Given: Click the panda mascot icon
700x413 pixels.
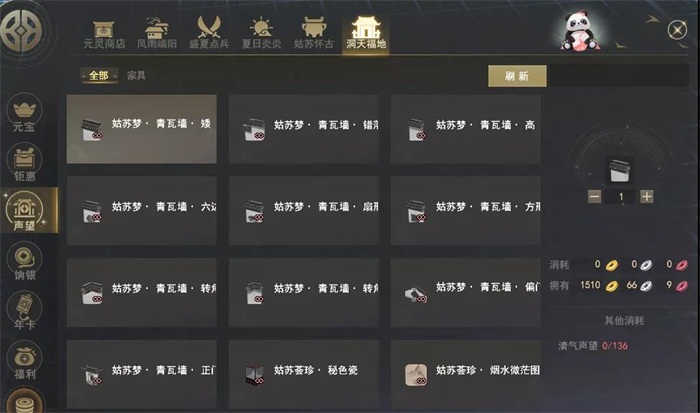Looking at the screenshot, I should (579, 30).
